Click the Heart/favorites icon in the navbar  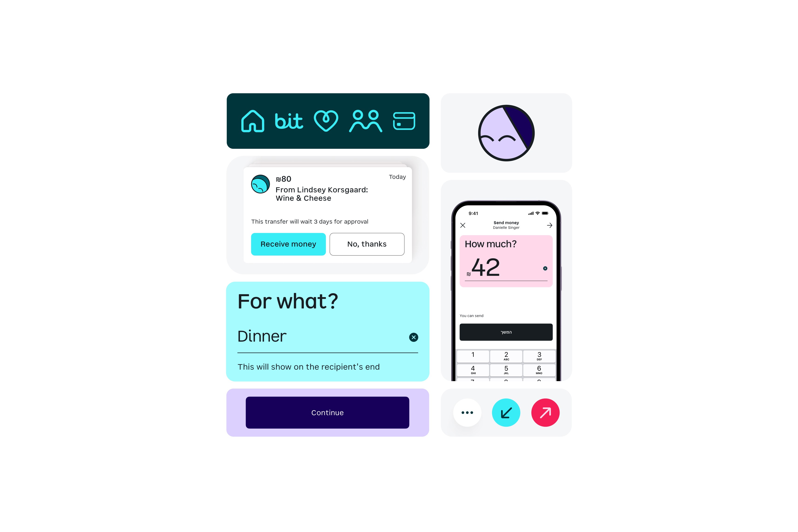[326, 121]
